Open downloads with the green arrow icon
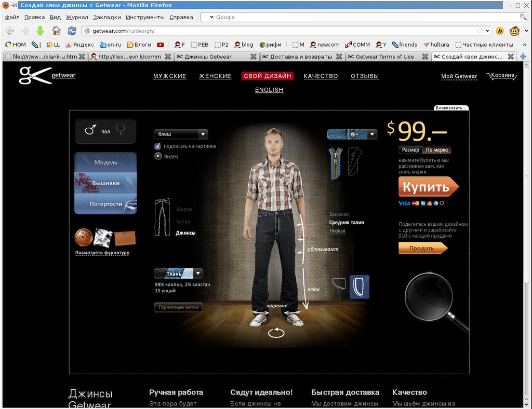The height and width of the screenshot is (409, 532). click(41, 31)
